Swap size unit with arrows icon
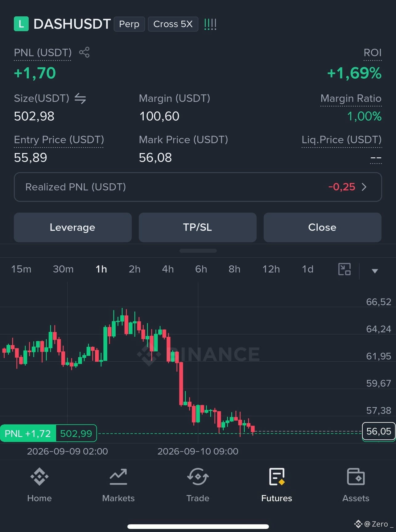This screenshot has width=396, height=532. click(80, 98)
